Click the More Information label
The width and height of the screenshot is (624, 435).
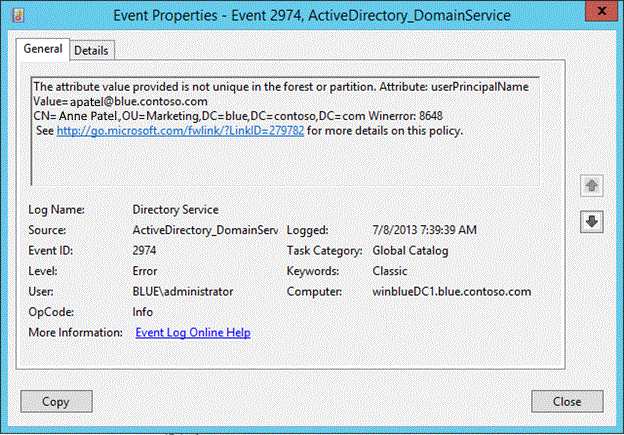click(x=75, y=332)
